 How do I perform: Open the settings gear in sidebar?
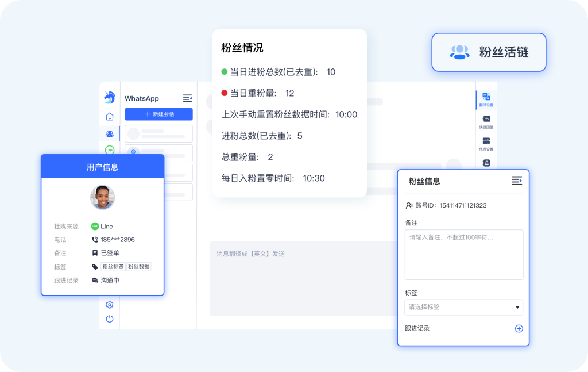point(110,304)
